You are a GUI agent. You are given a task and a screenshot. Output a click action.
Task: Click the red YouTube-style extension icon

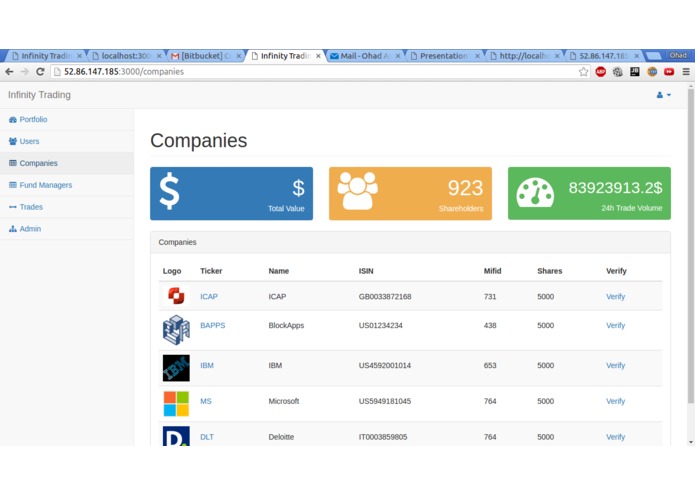pyautogui.click(x=669, y=71)
